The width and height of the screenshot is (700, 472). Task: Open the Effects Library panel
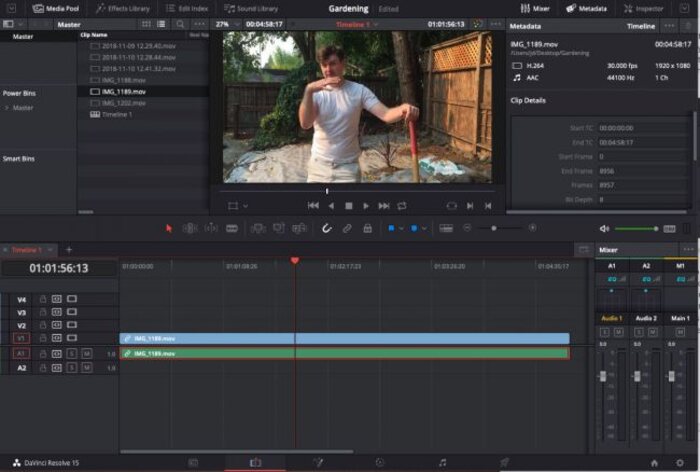point(123,8)
